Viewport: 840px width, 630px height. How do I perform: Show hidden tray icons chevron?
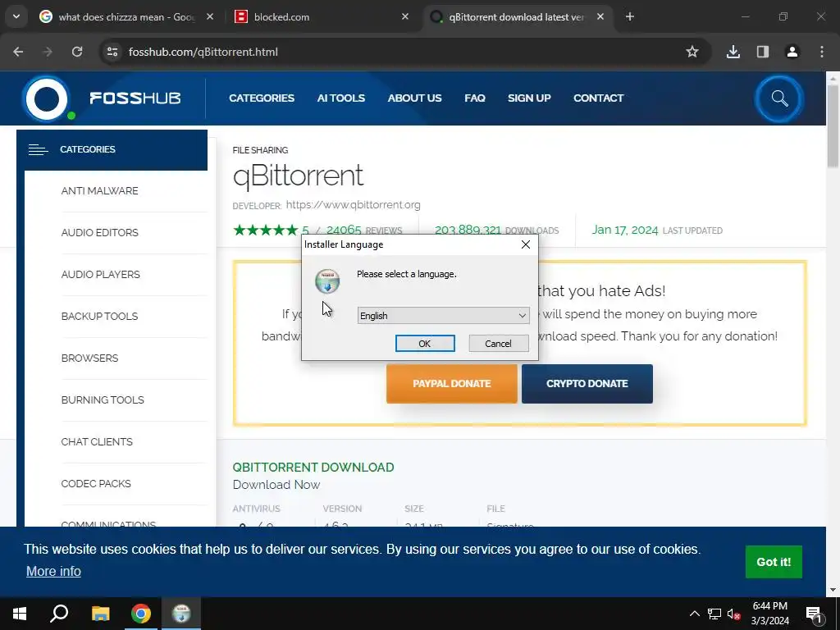click(694, 614)
